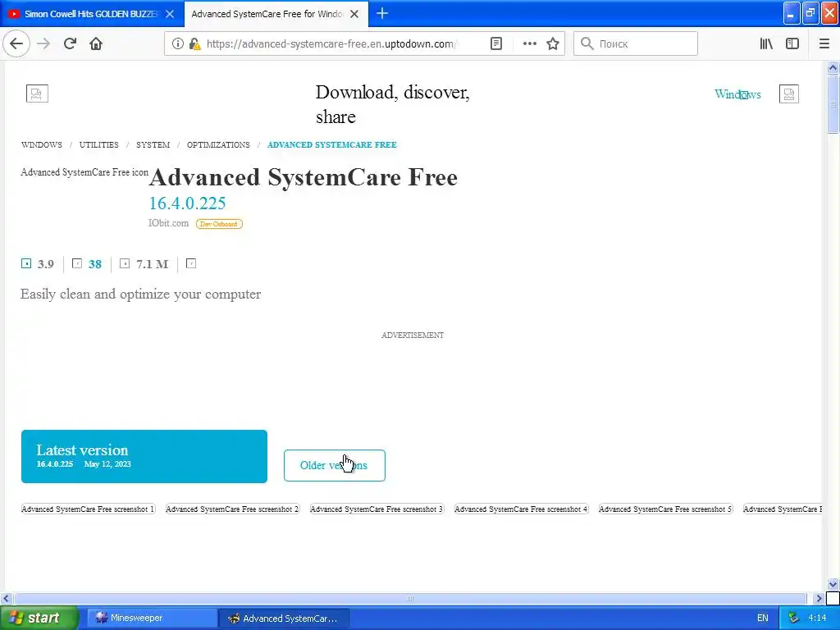Reload the current page
Image resolution: width=840 pixels, height=630 pixels.
70,43
